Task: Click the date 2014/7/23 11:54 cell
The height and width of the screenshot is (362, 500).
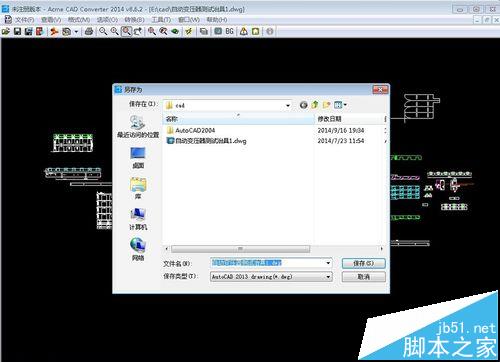Action: coord(341,141)
